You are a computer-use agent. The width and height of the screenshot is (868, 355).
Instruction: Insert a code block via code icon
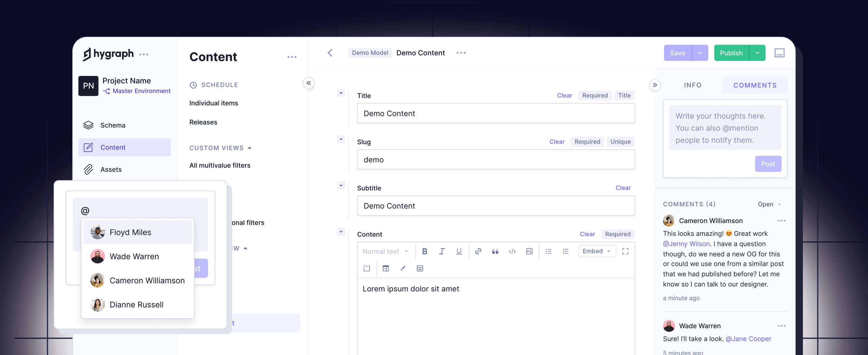point(512,251)
